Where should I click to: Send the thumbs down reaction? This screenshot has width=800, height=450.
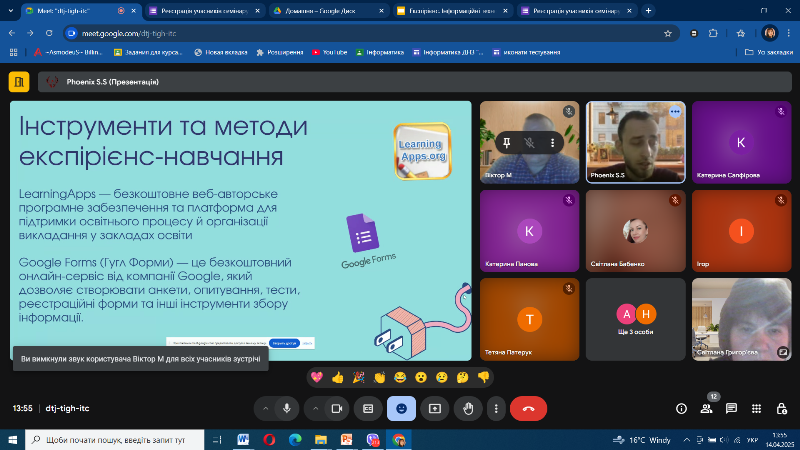coord(484,378)
